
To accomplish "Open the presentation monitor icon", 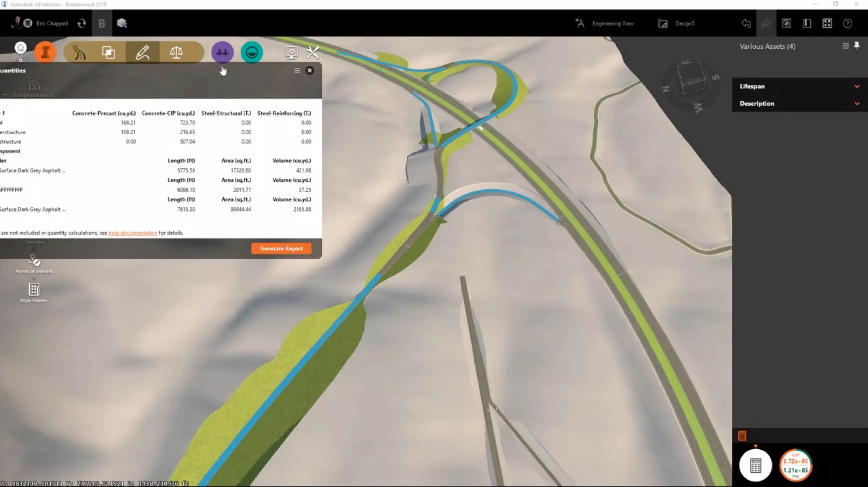I will [292, 53].
